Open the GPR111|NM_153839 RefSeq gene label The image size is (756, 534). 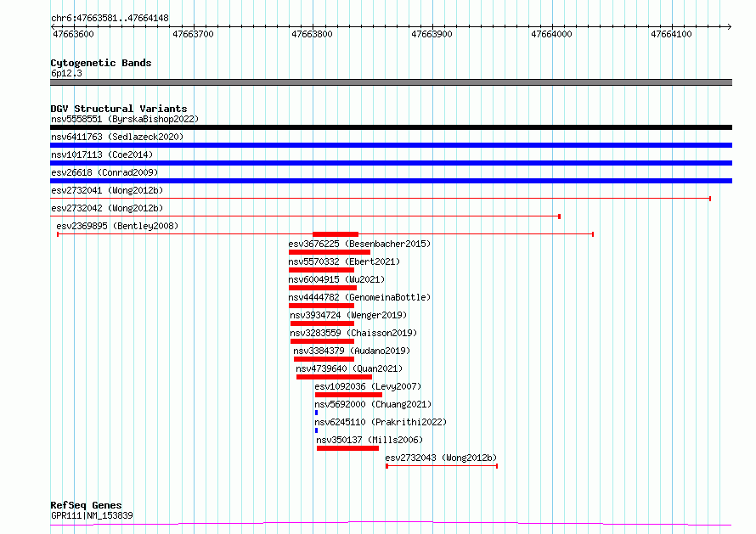point(92,515)
